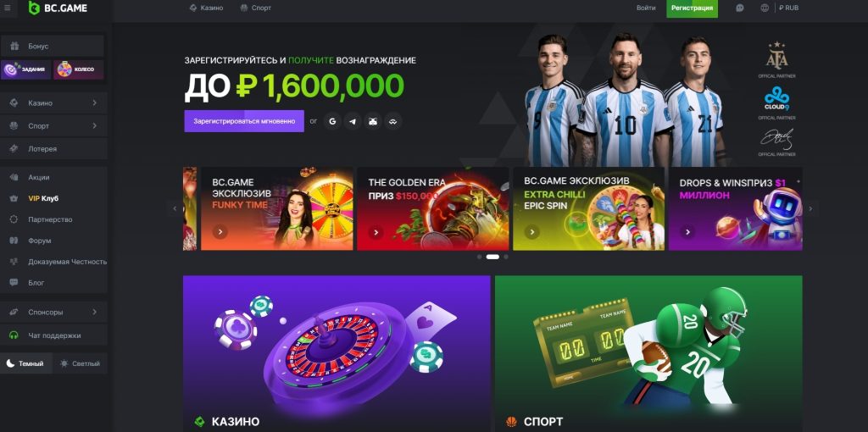Click Зарегистрироваться мгновенно purple button
Viewport: 868px width, 432px height.
pyautogui.click(x=244, y=121)
